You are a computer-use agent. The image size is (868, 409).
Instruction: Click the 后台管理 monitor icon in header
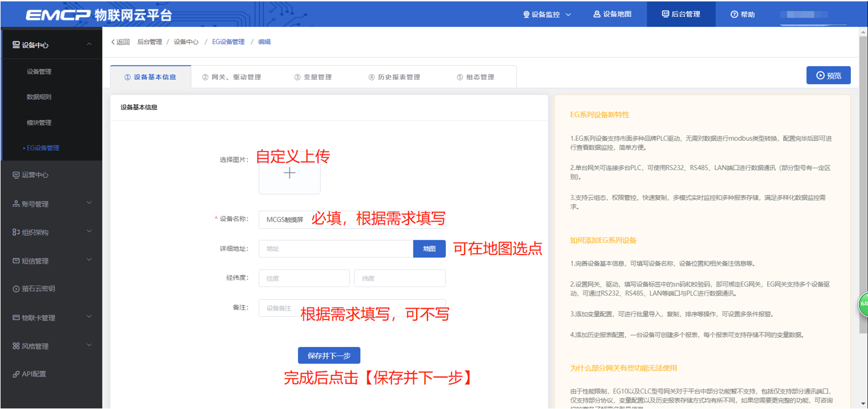pyautogui.click(x=665, y=14)
